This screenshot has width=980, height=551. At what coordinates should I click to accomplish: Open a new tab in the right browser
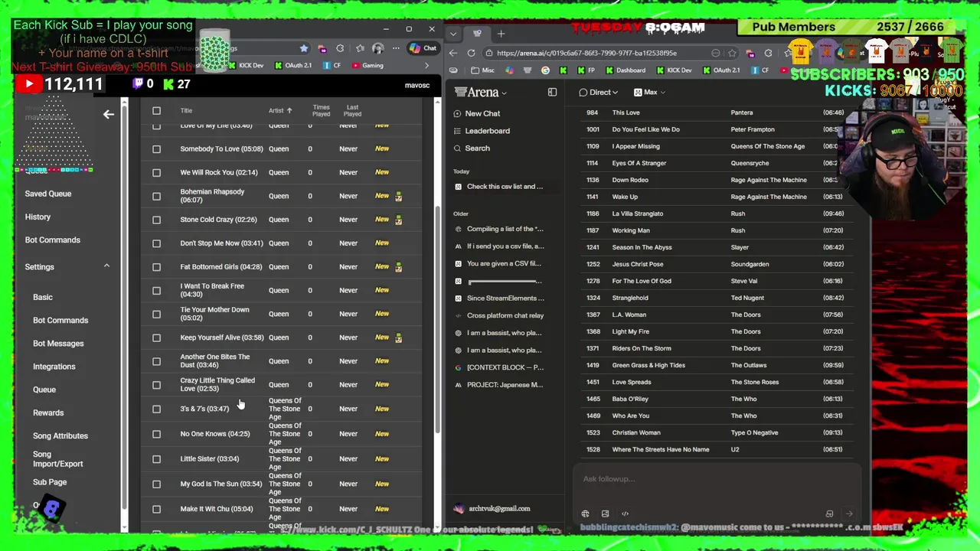point(501,34)
